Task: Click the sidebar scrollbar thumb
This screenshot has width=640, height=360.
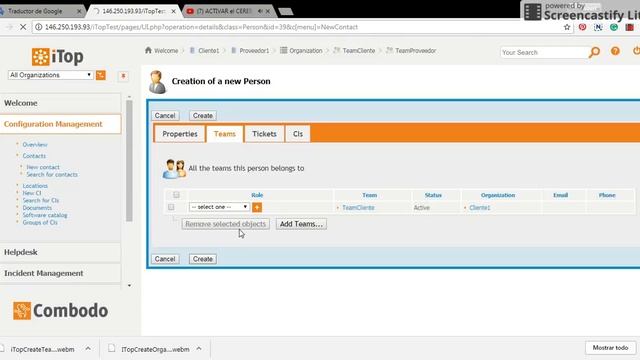Action: point(129,160)
